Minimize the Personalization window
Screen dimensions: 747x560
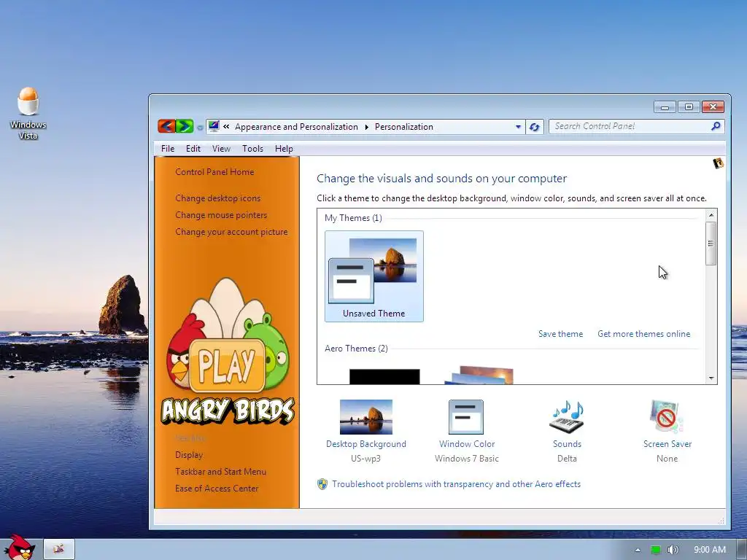[x=665, y=107]
